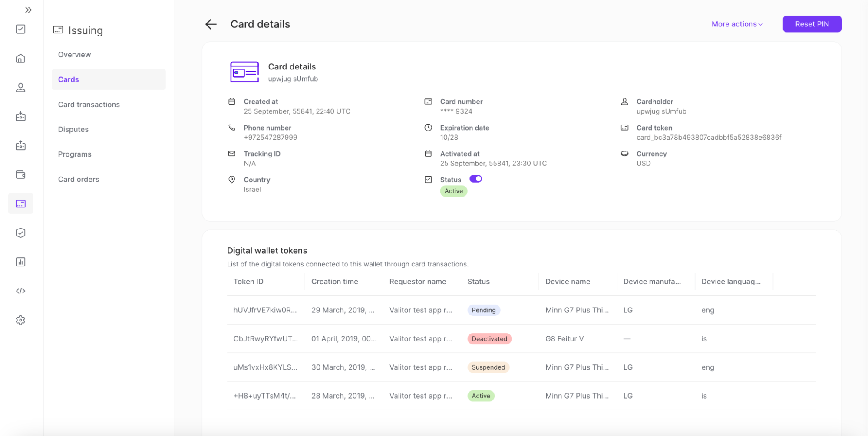Collapse the sidebar with the double-chevron
Viewport: 868px width, 436px height.
[x=29, y=9]
